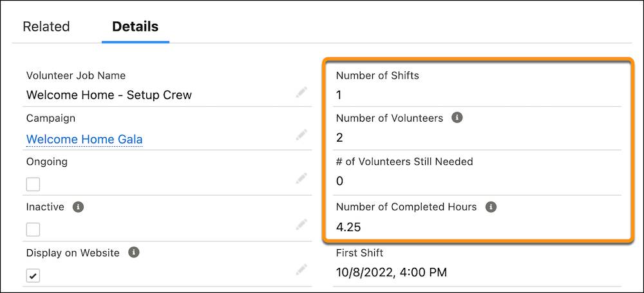Click the 4.25 completed hours value
The width and height of the screenshot is (644, 293).
348,227
